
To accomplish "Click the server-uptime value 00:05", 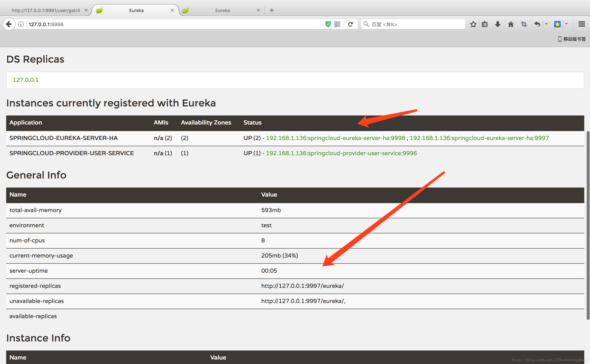I will pos(269,271).
